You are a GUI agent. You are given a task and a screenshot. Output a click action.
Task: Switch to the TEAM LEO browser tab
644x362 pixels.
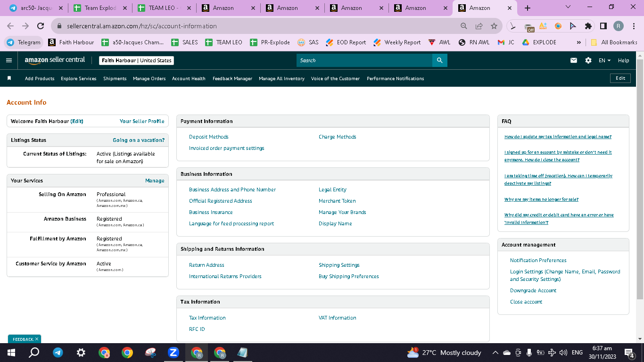click(x=164, y=8)
